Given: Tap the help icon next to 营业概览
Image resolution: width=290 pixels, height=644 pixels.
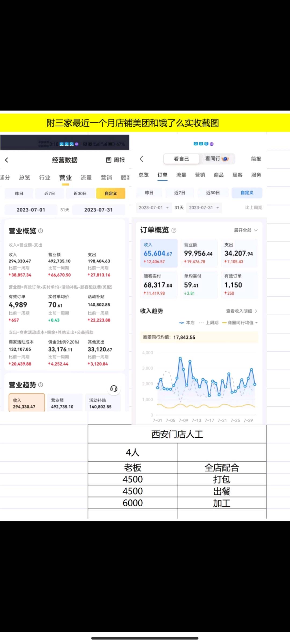Looking at the screenshot, I should (41, 231).
